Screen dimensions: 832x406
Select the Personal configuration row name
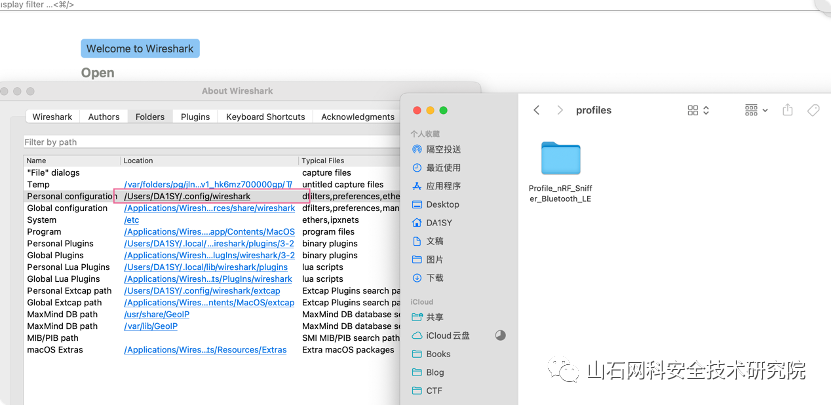(72, 196)
